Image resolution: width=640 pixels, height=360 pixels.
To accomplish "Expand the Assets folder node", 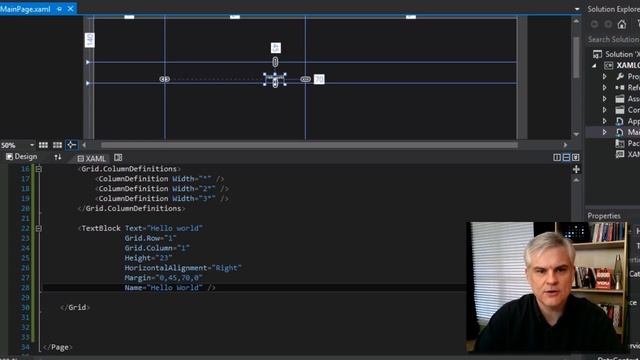I will 604,98.
